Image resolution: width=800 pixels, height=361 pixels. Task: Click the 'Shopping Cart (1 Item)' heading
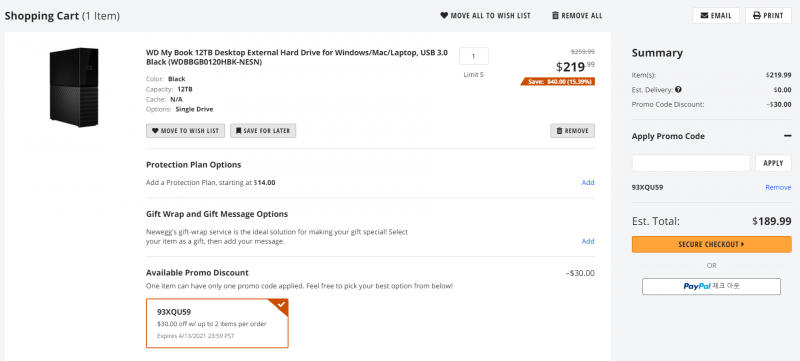(x=62, y=16)
